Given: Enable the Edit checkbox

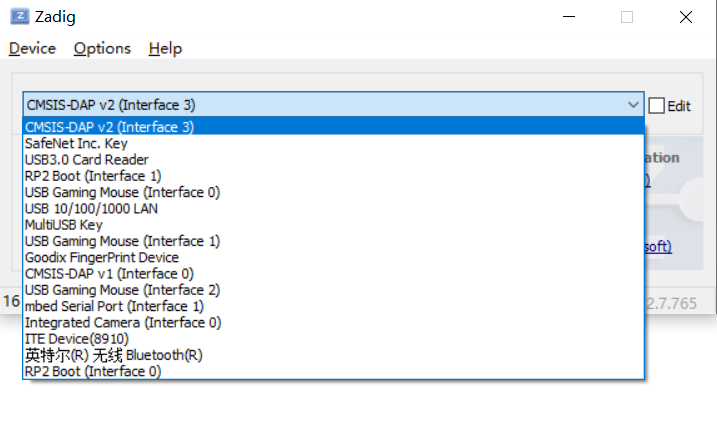Looking at the screenshot, I should point(656,106).
